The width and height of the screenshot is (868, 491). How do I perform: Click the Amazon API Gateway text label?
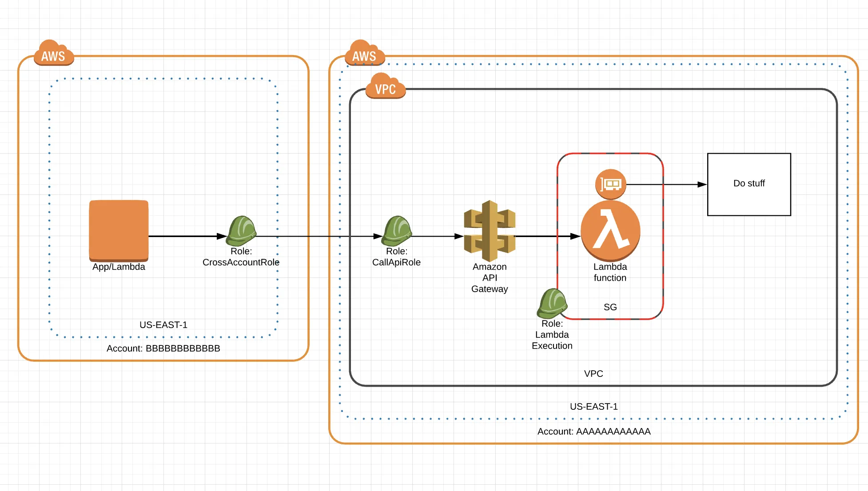click(x=490, y=278)
